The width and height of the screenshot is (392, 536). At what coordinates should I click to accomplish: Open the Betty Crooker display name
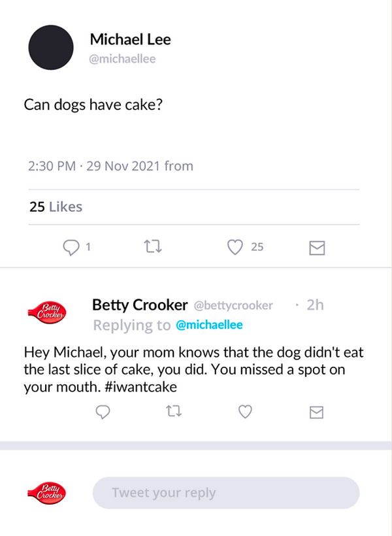[x=140, y=305]
